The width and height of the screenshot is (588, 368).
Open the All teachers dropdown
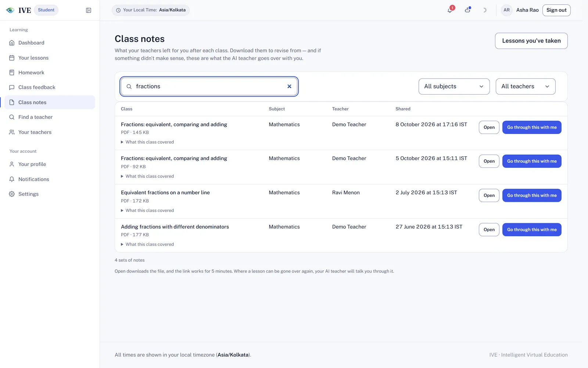[x=525, y=86]
